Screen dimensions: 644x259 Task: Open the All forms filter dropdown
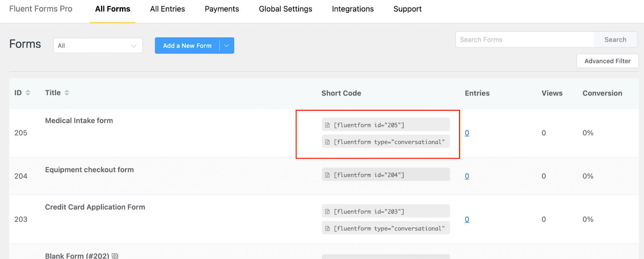(98, 45)
